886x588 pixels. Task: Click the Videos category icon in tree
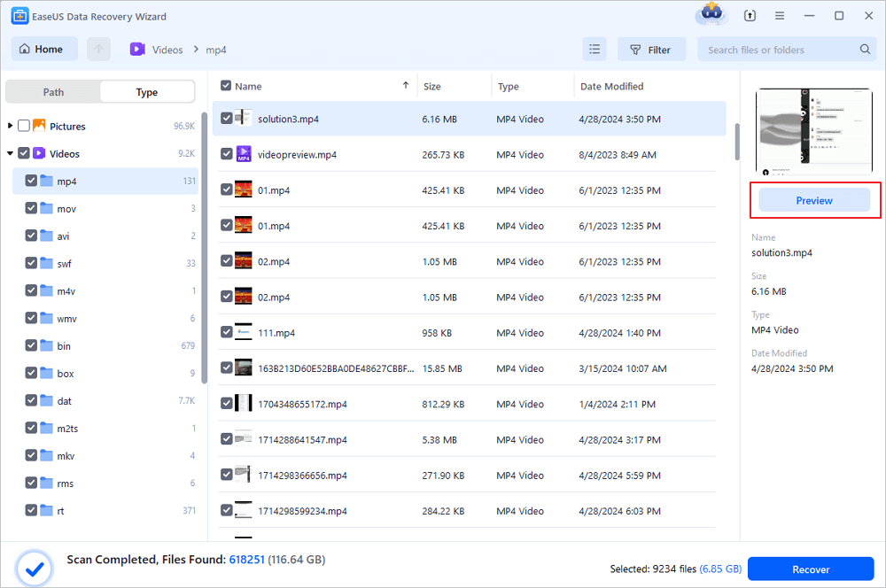[39, 153]
